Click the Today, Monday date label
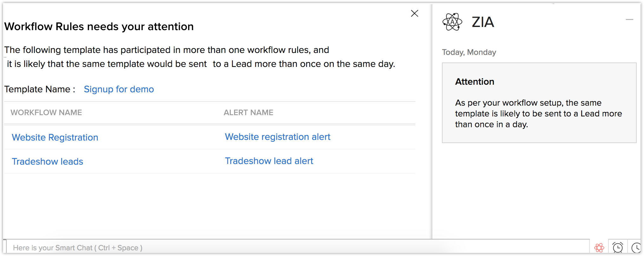The width and height of the screenshot is (644, 256). click(469, 52)
